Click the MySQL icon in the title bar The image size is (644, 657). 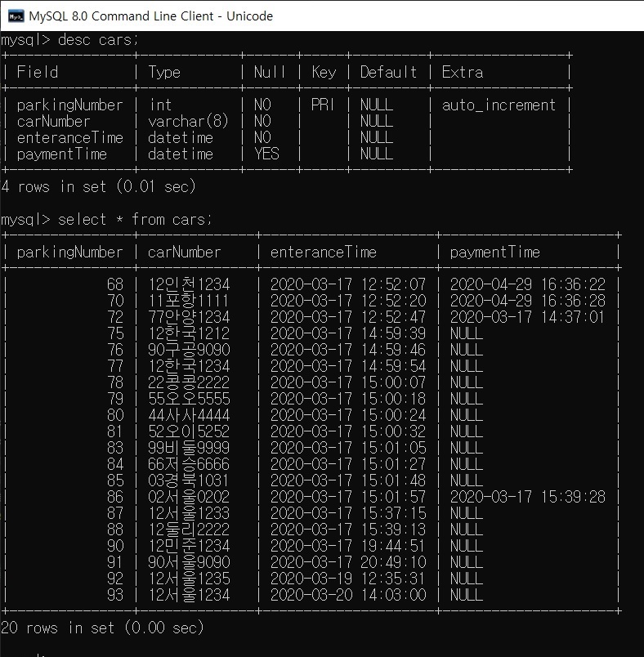(16, 16)
